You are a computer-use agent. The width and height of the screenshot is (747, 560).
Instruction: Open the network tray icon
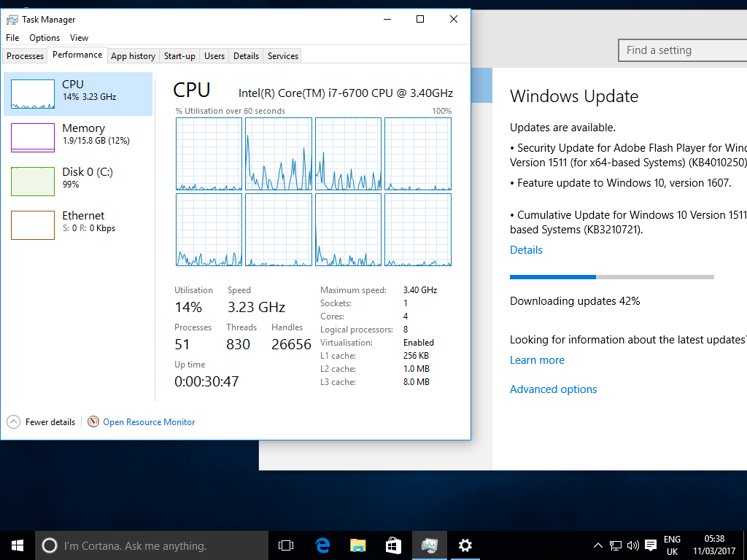616,545
